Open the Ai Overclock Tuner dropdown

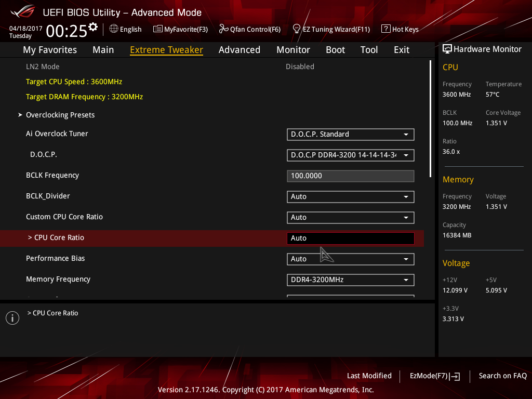click(350, 135)
